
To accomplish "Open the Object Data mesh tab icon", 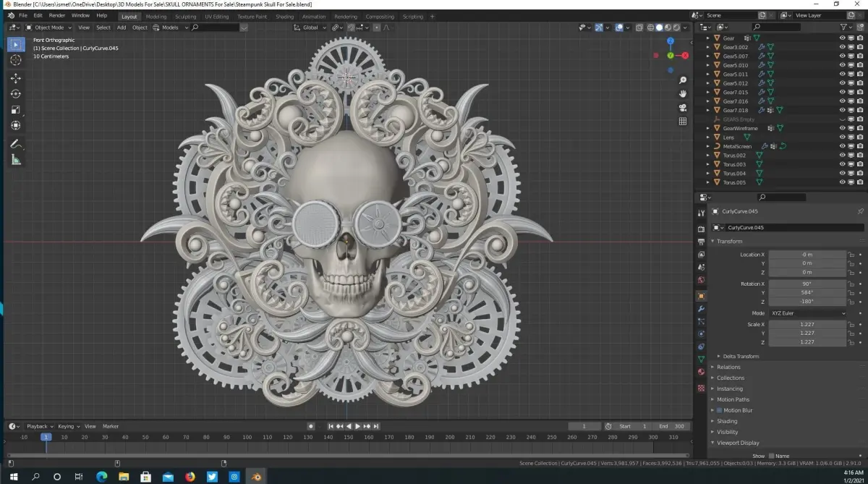I will coord(701,359).
